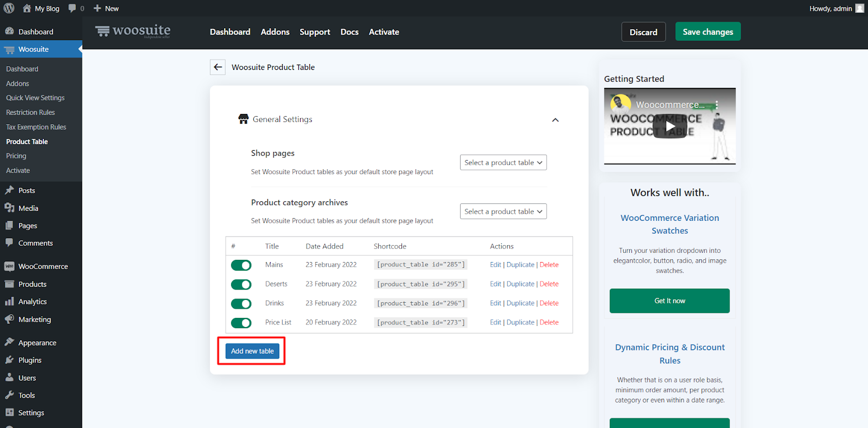Open Product Table submenu item
The image size is (868, 428).
click(x=27, y=142)
